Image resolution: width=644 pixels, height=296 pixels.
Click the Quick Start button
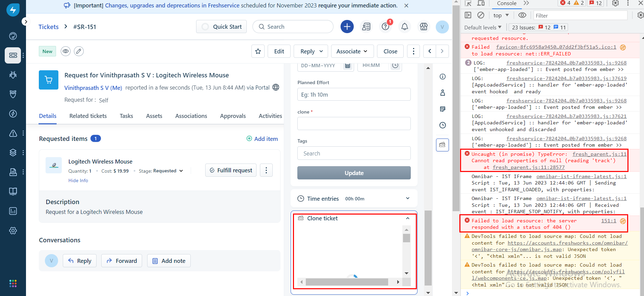pos(221,27)
